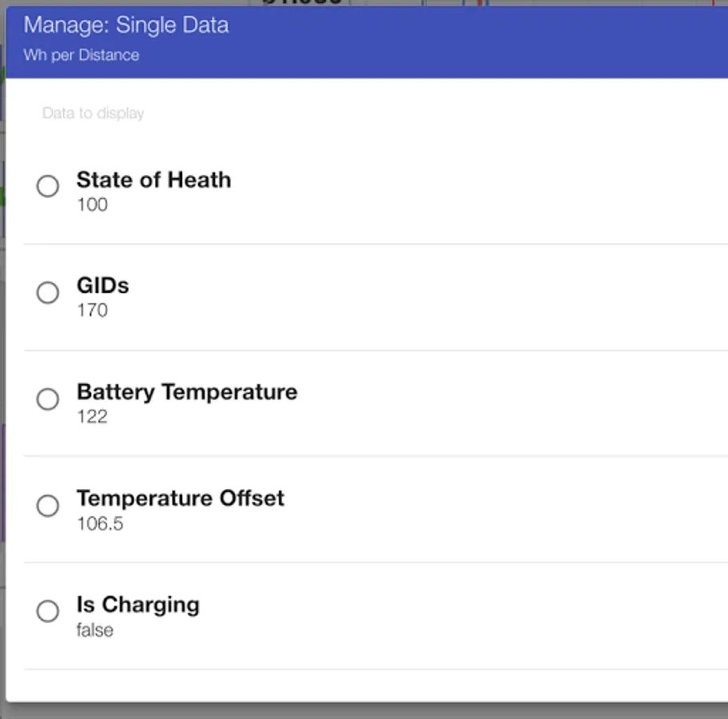Click the 'GIDs' label text
This screenshot has height=719, width=728.
(102, 286)
